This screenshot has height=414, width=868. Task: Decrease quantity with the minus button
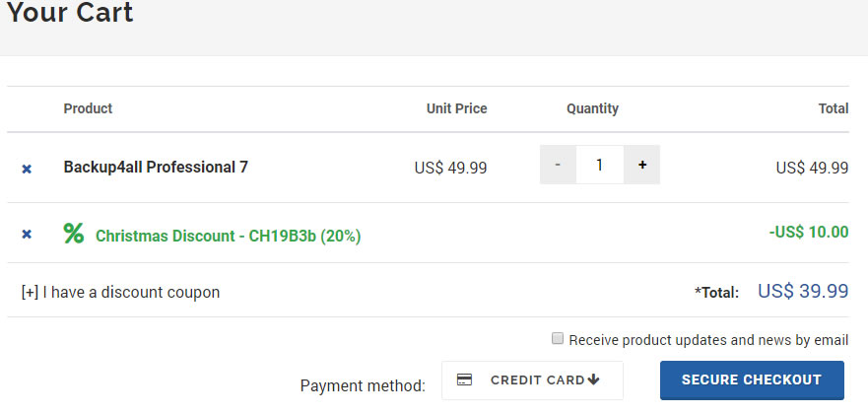pos(558,165)
